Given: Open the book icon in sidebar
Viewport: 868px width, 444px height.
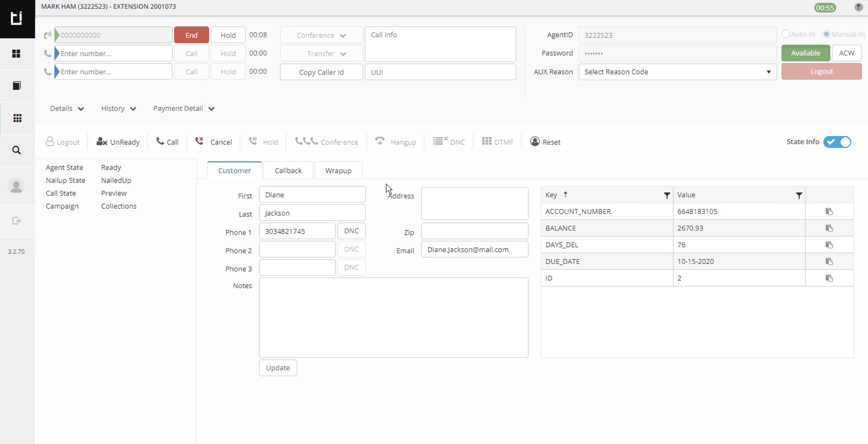Looking at the screenshot, I should tap(17, 86).
